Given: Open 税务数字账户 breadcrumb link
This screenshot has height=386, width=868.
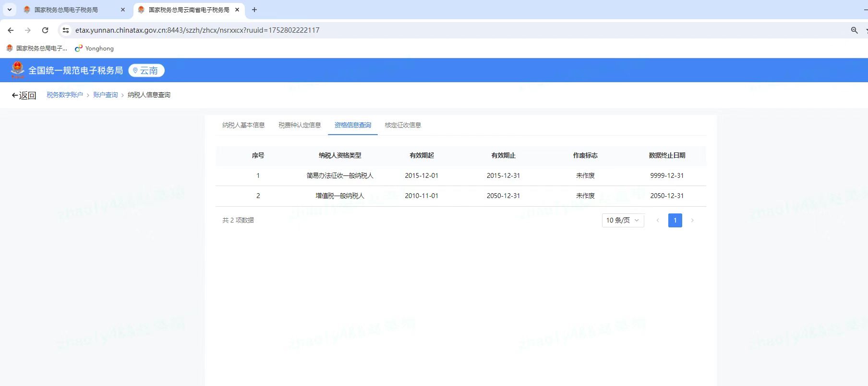Looking at the screenshot, I should tap(65, 95).
